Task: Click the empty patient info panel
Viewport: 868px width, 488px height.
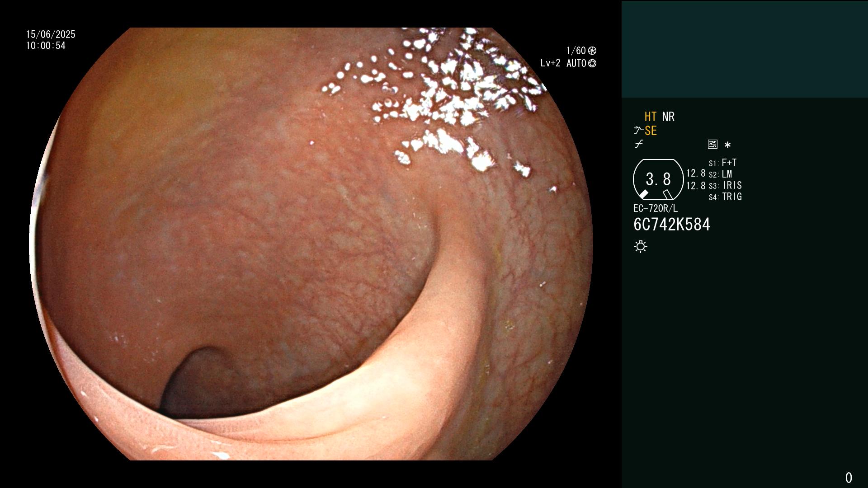Action: [745, 49]
